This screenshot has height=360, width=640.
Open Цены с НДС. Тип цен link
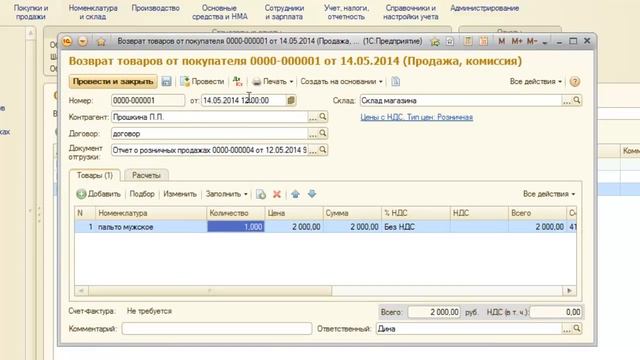(x=416, y=117)
